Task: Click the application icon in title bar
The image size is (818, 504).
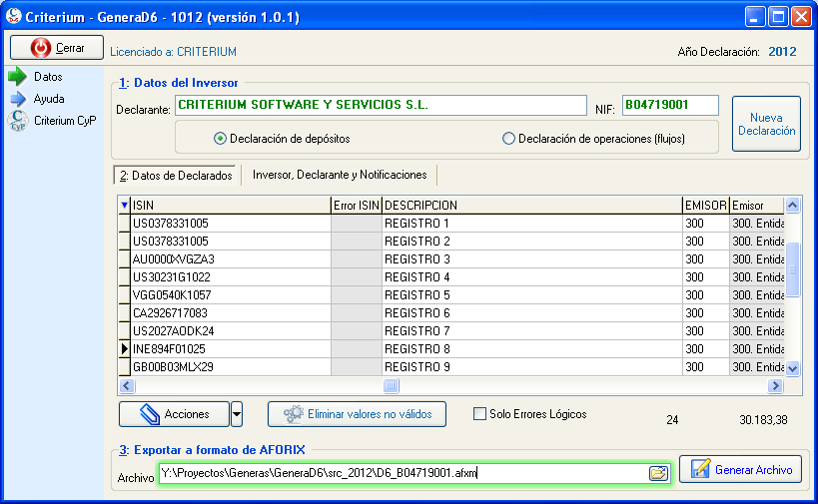Action: point(13,16)
